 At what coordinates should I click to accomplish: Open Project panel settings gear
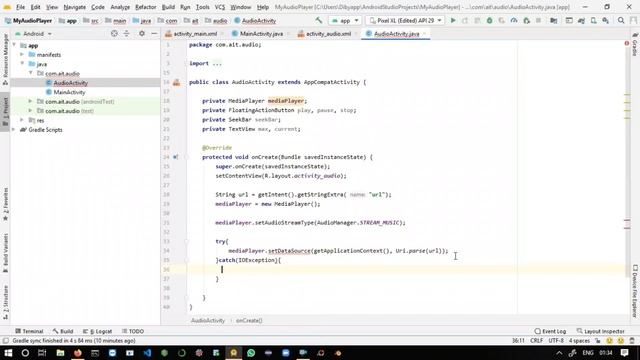point(142,33)
